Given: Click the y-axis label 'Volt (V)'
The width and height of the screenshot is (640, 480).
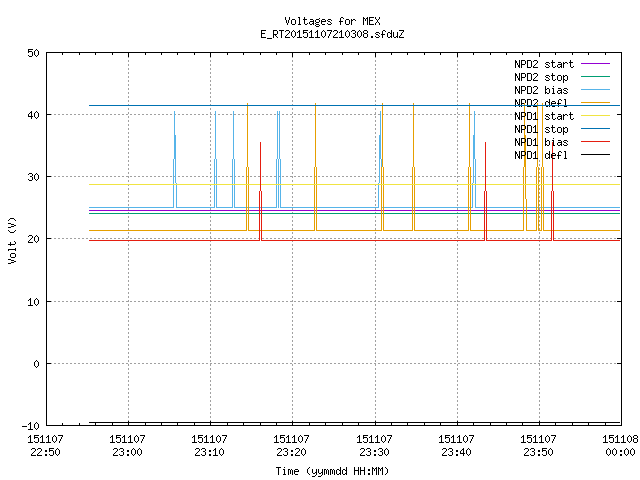Looking at the screenshot, I should [12, 240].
